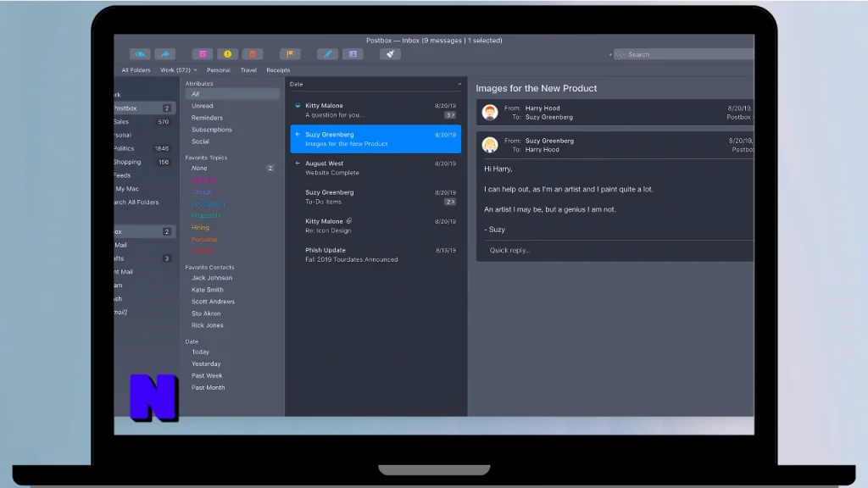Screen dimensions: 868x488
Task: Select the green Proposals topic
Action: 206,216
